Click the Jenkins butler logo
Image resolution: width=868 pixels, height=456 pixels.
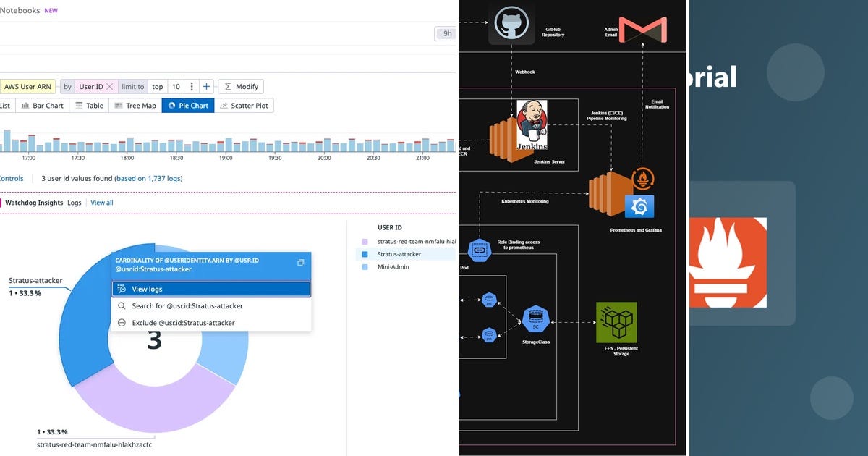[x=532, y=125]
